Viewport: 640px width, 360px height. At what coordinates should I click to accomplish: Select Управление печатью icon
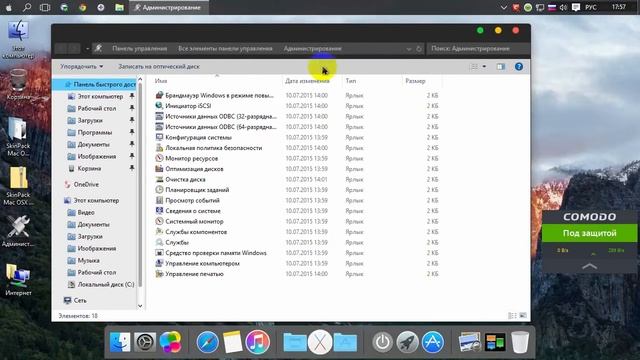coord(159,274)
